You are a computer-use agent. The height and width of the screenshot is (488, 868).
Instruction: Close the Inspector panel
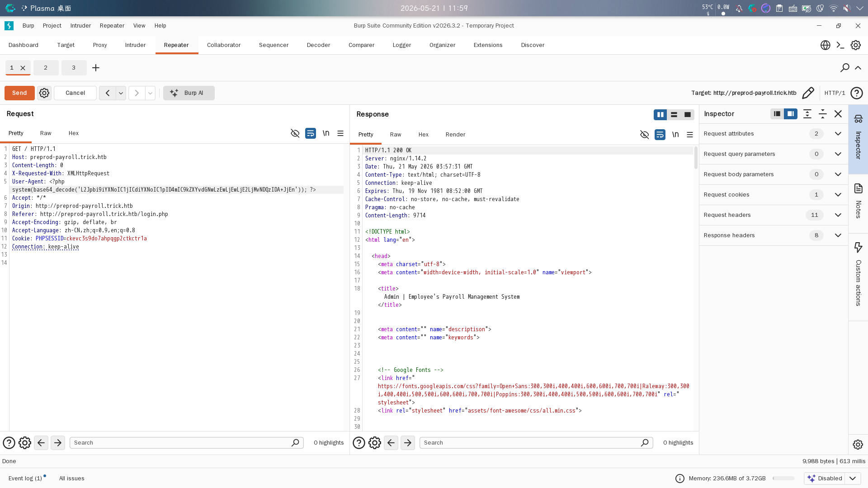838,114
